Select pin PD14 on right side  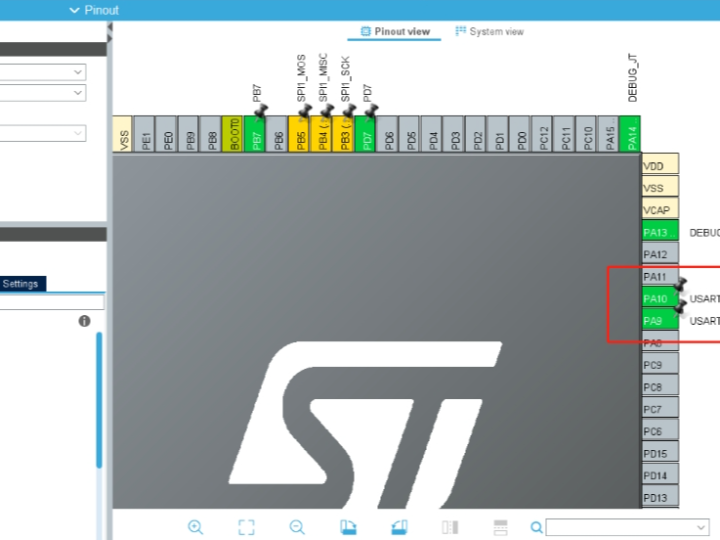click(660, 475)
